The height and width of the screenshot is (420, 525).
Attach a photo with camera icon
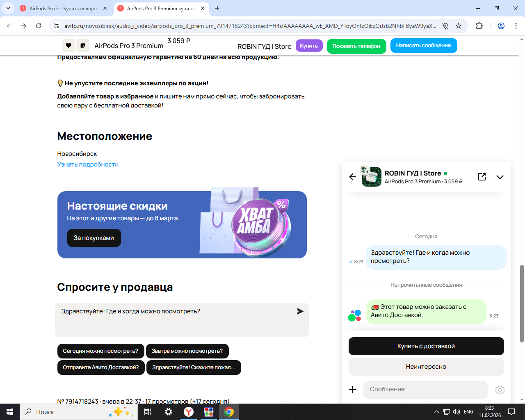click(x=500, y=390)
